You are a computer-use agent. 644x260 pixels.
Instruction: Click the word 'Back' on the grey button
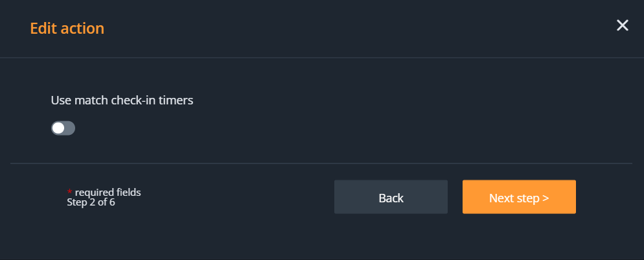391,198
